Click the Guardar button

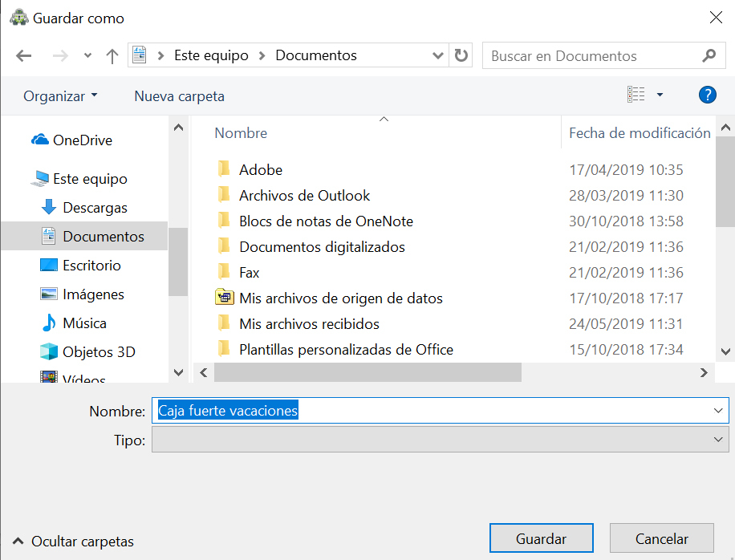point(541,539)
